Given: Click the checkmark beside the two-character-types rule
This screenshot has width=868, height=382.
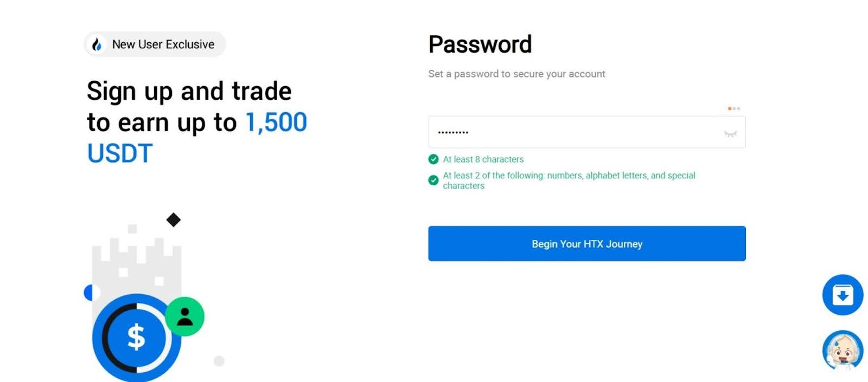Looking at the screenshot, I should point(433,180).
